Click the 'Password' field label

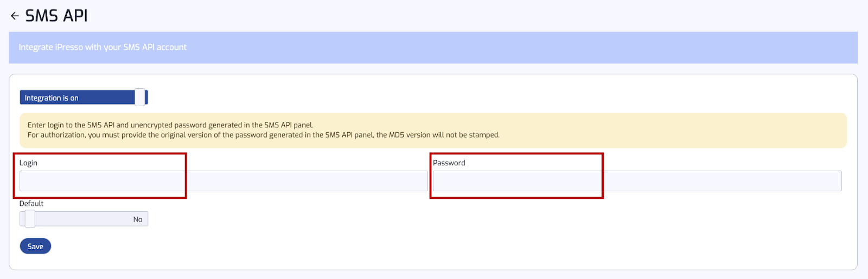click(x=449, y=163)
